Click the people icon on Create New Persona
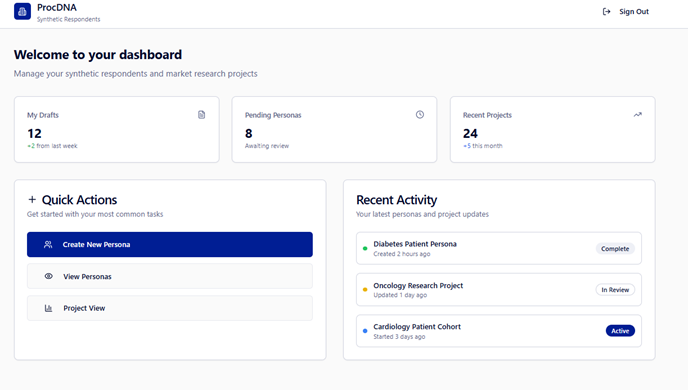 pyautogui.click(x=48, y=244)
